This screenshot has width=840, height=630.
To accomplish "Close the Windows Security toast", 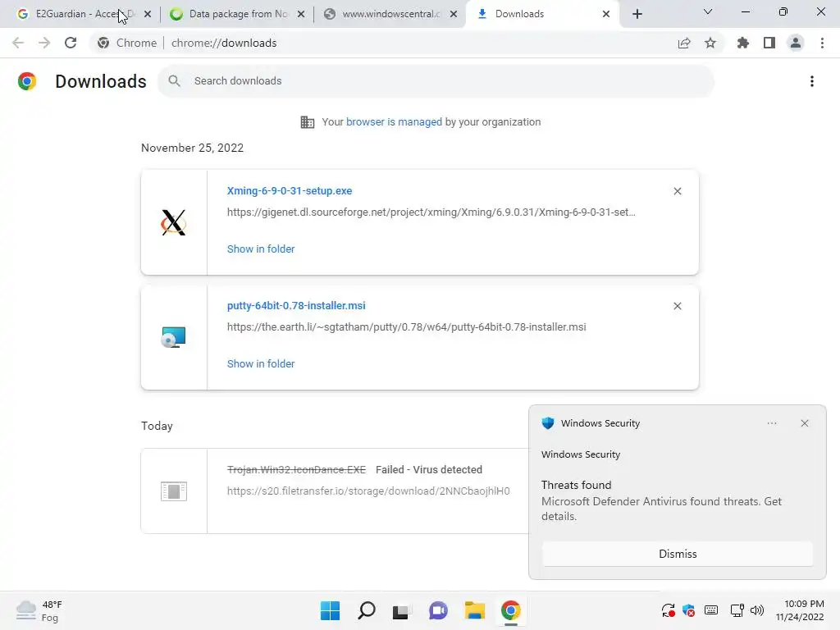I will pyautogui.click(x=805, y=423).
